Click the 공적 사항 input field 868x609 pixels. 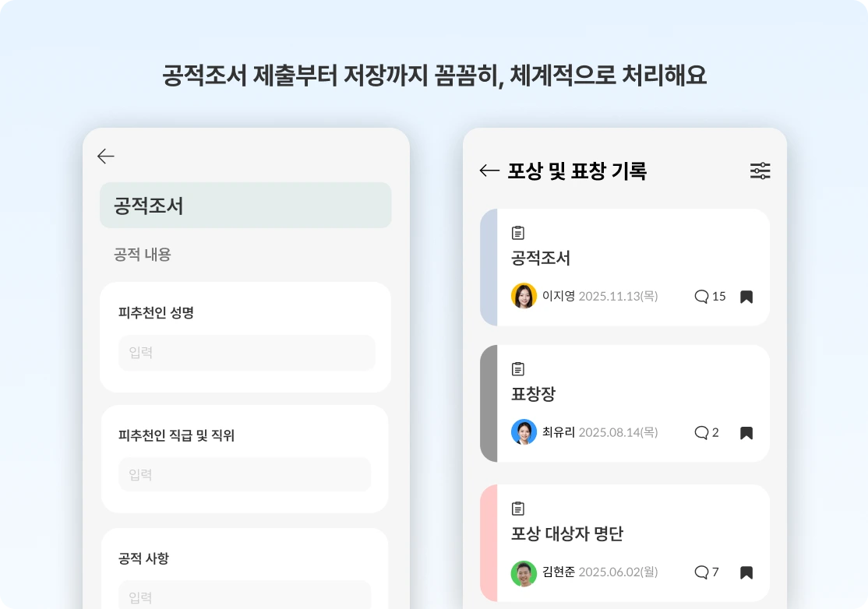[x=245, y=595]
